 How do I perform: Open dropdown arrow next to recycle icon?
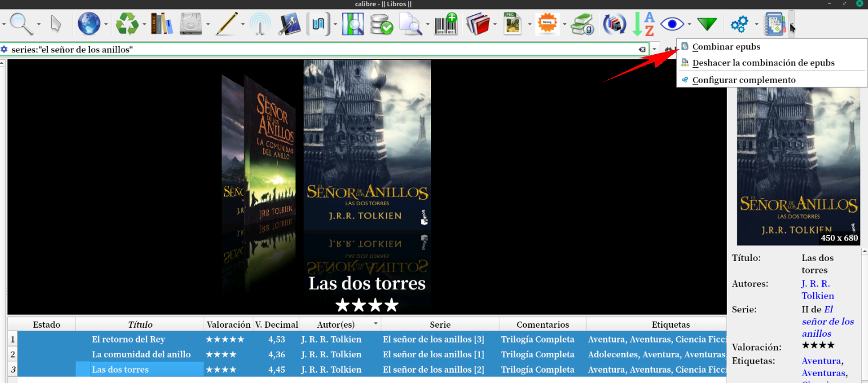(x=144, y=24)
